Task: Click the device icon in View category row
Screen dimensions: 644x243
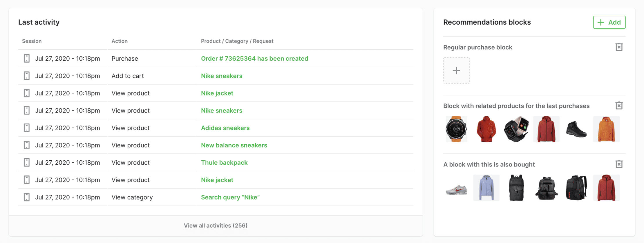Action: point(27,197)
